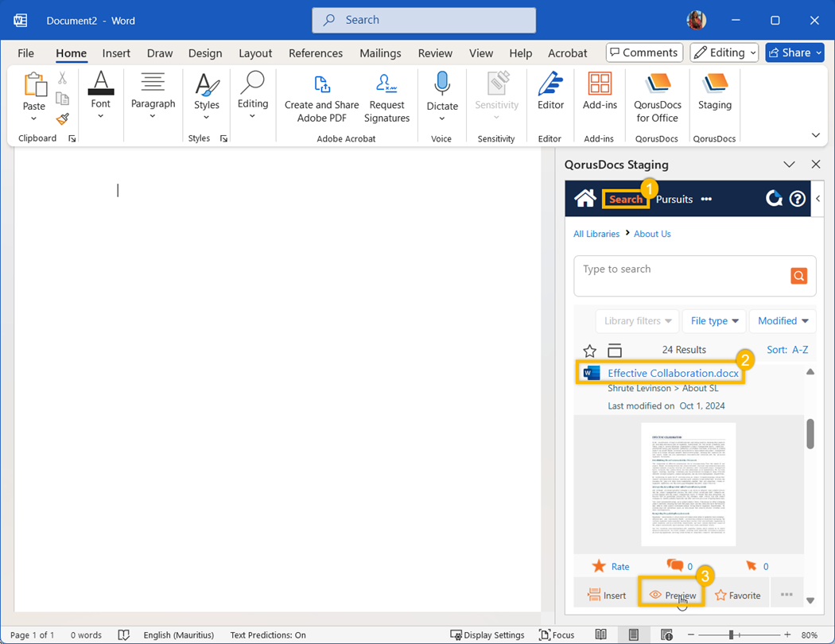
Task: Open the Effective Collaboration.docx link
Action: tap(673, 374)
